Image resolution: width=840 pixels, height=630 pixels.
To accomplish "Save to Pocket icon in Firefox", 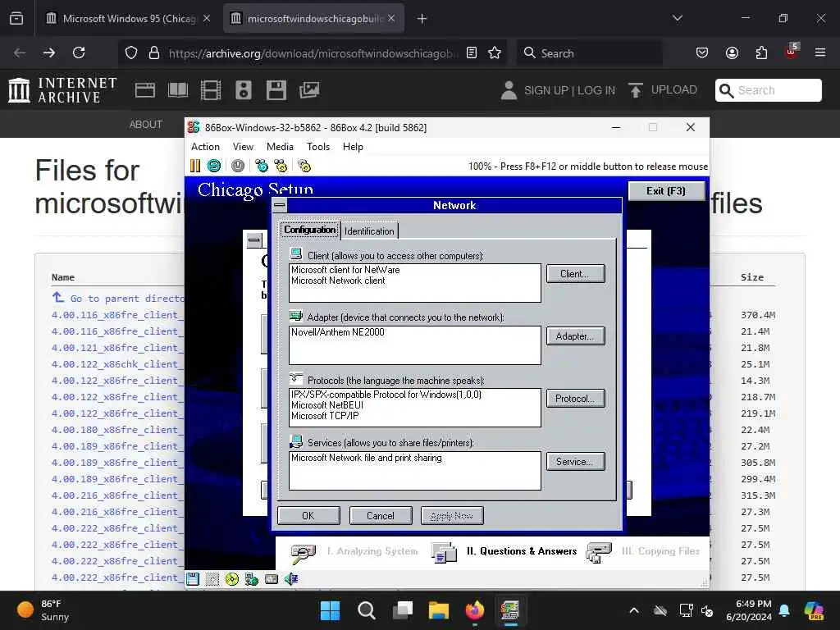I will [702, 52].
